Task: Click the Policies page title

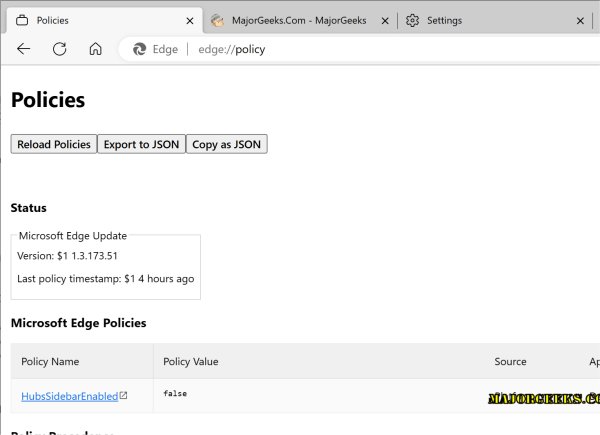Action: click(48, 100)
